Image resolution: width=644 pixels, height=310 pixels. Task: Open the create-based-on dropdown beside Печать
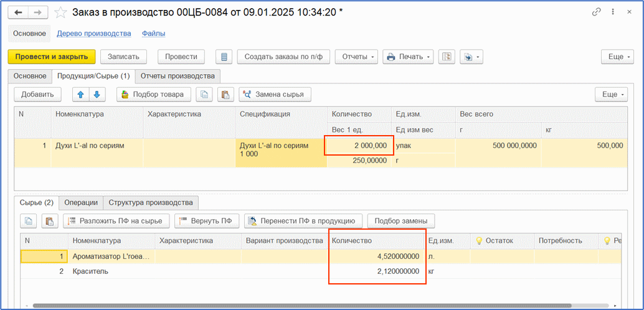click(471, 57)
